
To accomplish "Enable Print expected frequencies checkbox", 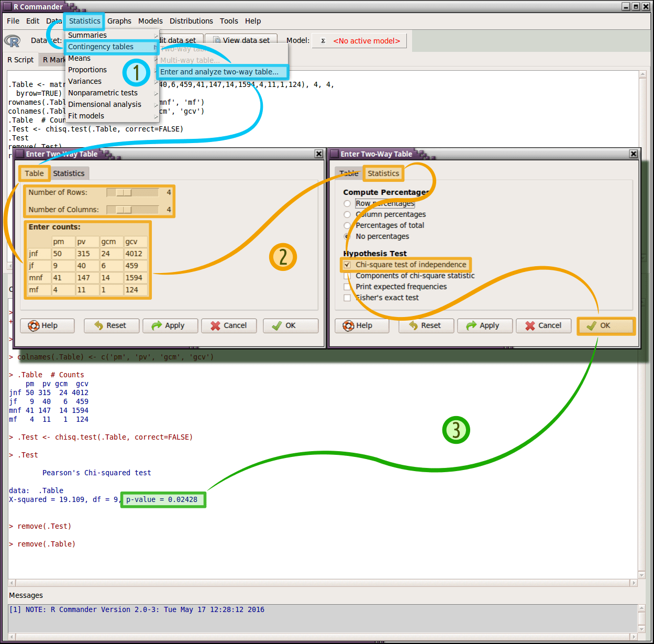I will tap(347, 287).
